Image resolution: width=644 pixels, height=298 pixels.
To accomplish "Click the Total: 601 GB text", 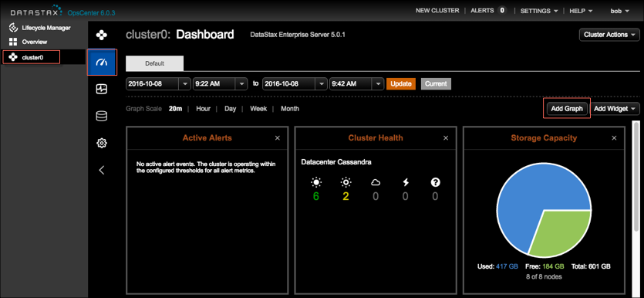I will pyautogui.click(x=590, y=266).
